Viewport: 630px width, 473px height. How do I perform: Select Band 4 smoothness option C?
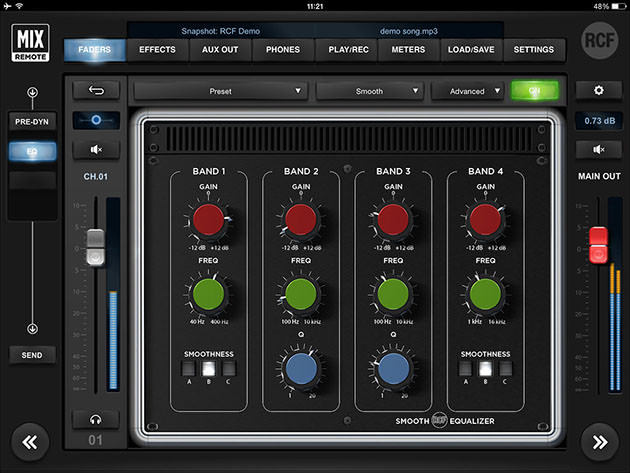[506, 368]
